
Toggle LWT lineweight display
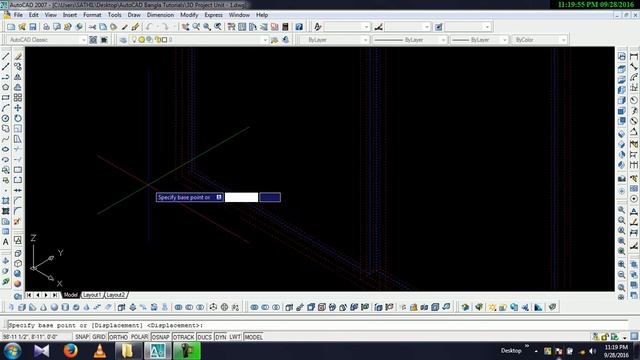[235, 337]
